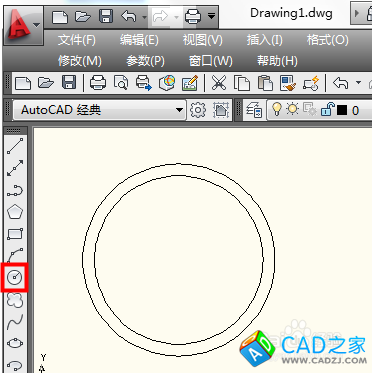Open undo list dropdown in standard toolbar
The image size is (372, 373).
[358, 82]
